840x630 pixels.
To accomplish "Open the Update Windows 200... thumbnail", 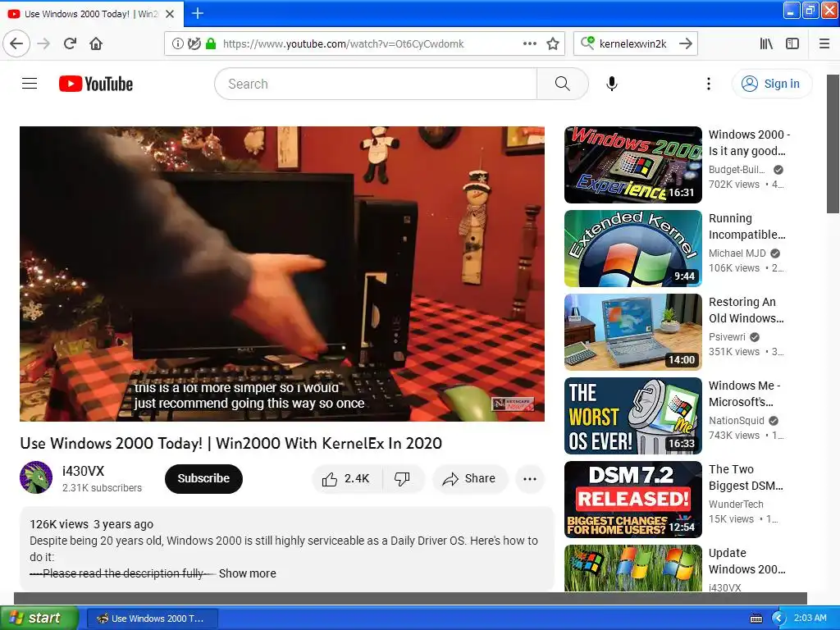I will [x=632, y=568].
